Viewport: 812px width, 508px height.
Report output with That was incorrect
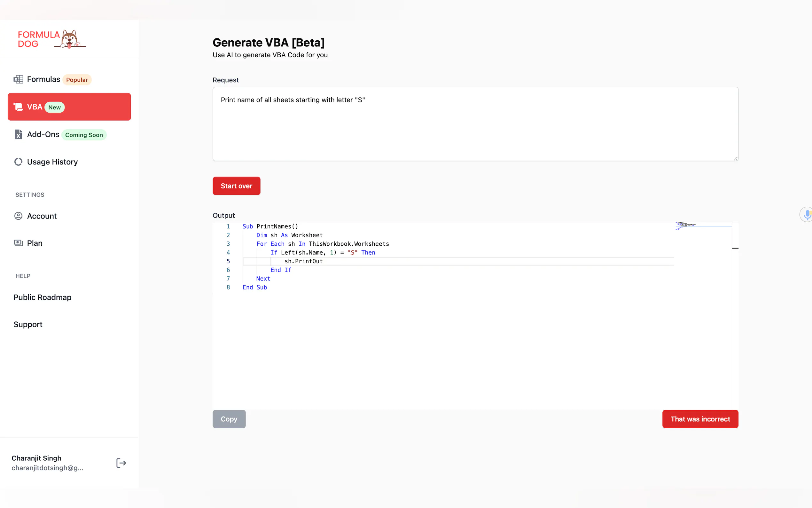click(x=700, y=419)
